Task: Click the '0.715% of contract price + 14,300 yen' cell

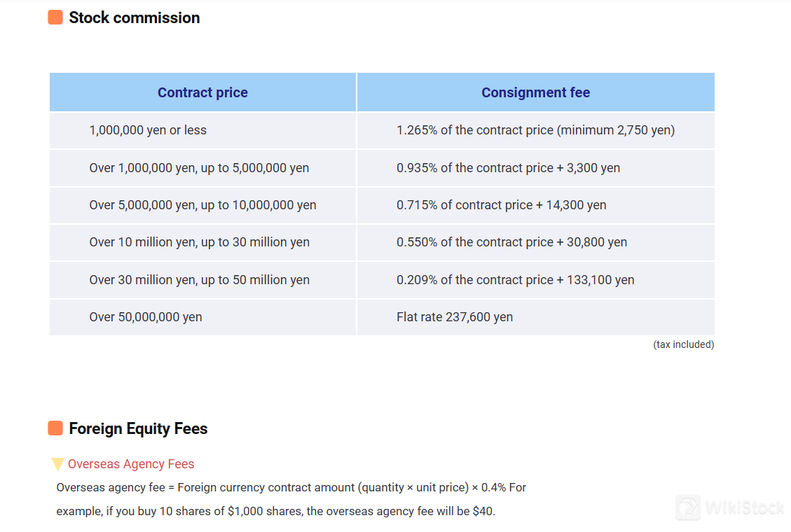Action: coord(536,205)
